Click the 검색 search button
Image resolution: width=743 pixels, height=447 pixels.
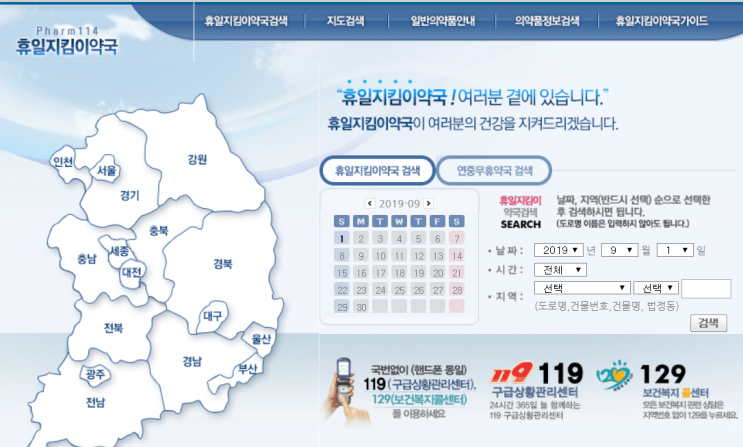pos(708,323)
